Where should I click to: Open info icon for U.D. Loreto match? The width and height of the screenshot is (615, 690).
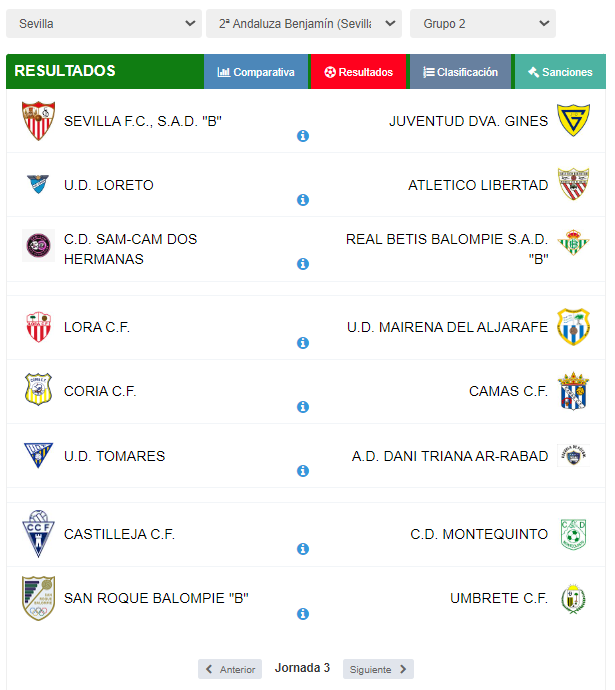[x=303, y=200]
